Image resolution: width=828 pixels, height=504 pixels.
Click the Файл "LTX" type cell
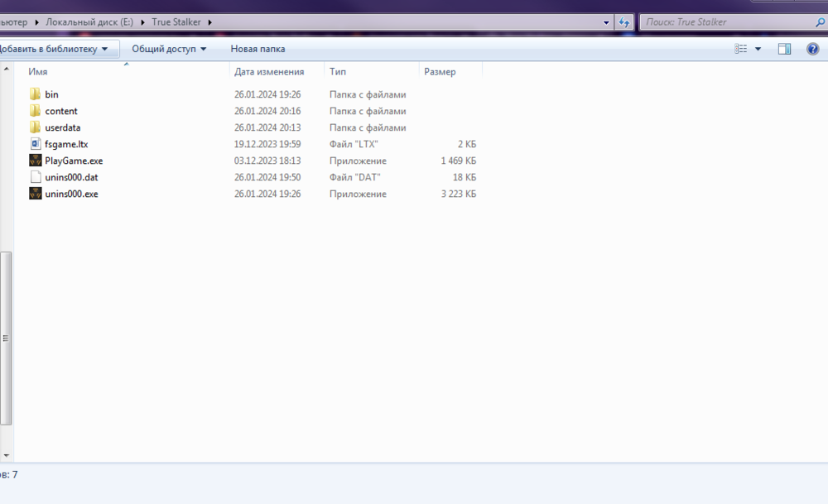point(354,144)
